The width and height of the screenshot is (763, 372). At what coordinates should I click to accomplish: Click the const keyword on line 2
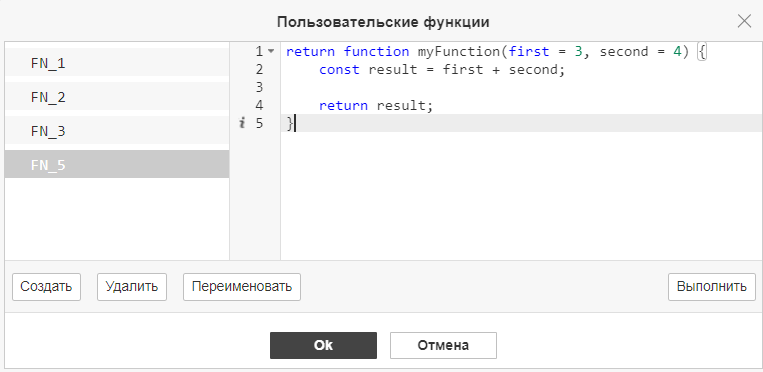click(x=339, y=70)
